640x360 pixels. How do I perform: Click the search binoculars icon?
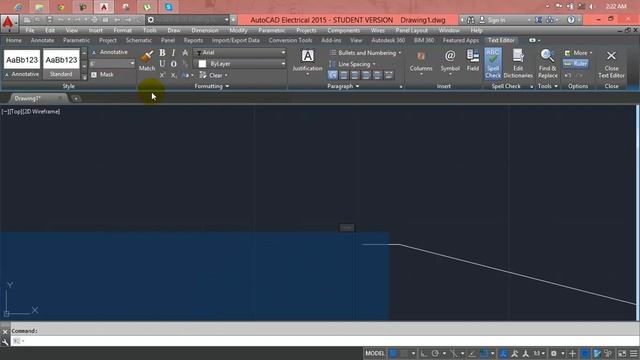point(471,20)
